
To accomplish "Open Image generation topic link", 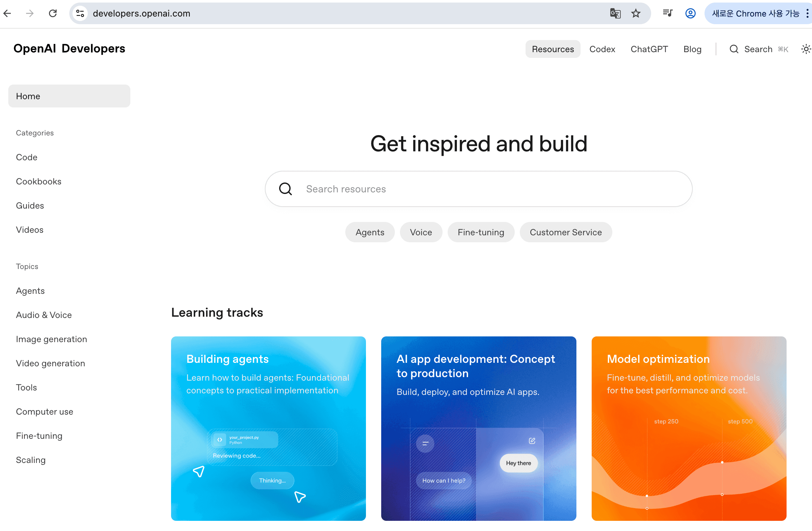I will pyautogui.click(x=52, y=339).
